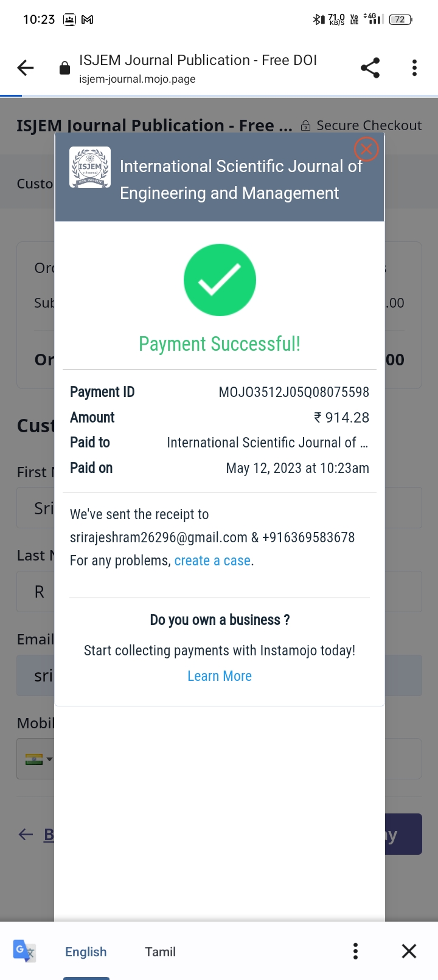This screenshot has width=438, height=980.
Task: Select the Tamil language tab
Action: pyautogui.click(x=160, y=952)
